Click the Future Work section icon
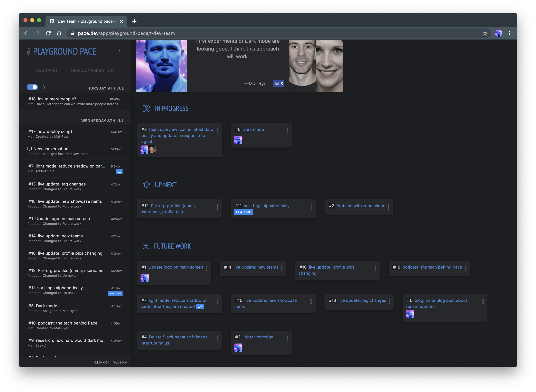 [x=146, y=246]
